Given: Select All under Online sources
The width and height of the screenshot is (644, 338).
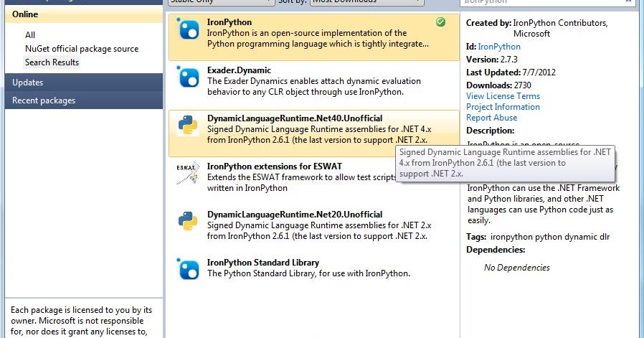Looking at the screenshot, I should pyautogui.click(x=30, y=35).
